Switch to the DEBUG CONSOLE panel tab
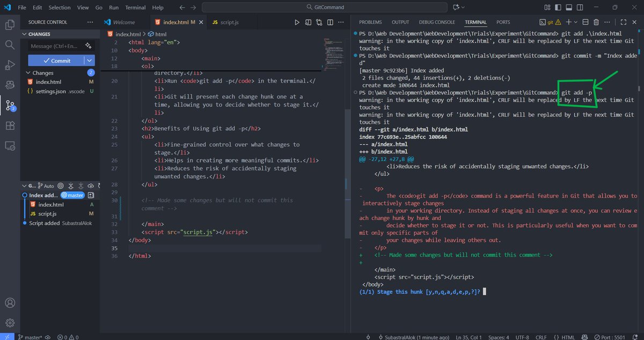The width and height of the screenshot is (644, 340). [437, 22]
